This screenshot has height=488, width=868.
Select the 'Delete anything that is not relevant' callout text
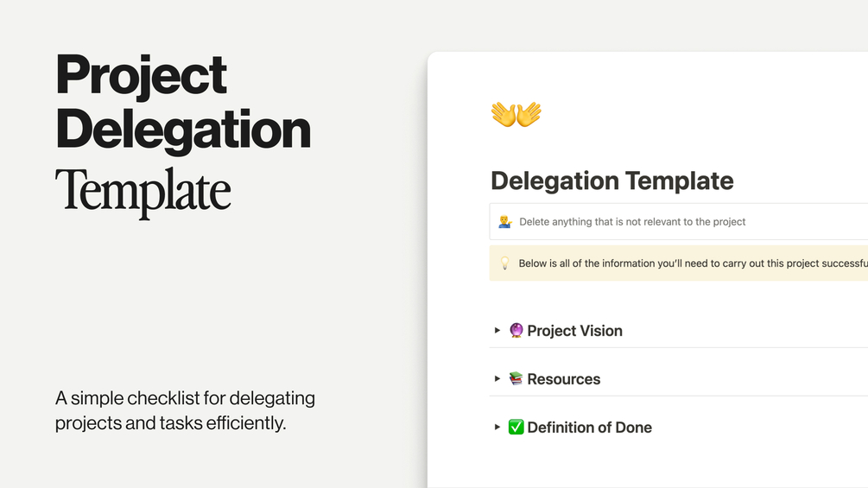tap(632, 222)
